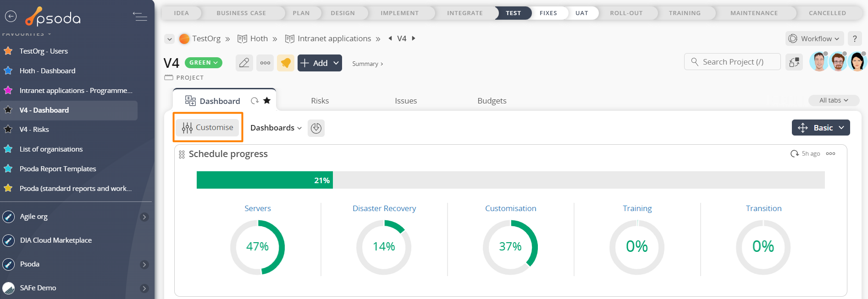Expand the Psoda sidebar item
The image size is (868, 299).
144,264
